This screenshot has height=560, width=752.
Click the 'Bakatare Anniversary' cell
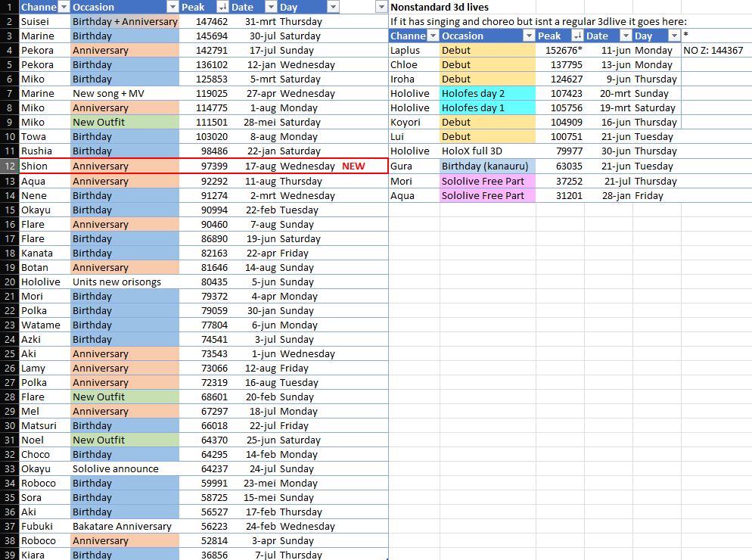tap(125, 527)
